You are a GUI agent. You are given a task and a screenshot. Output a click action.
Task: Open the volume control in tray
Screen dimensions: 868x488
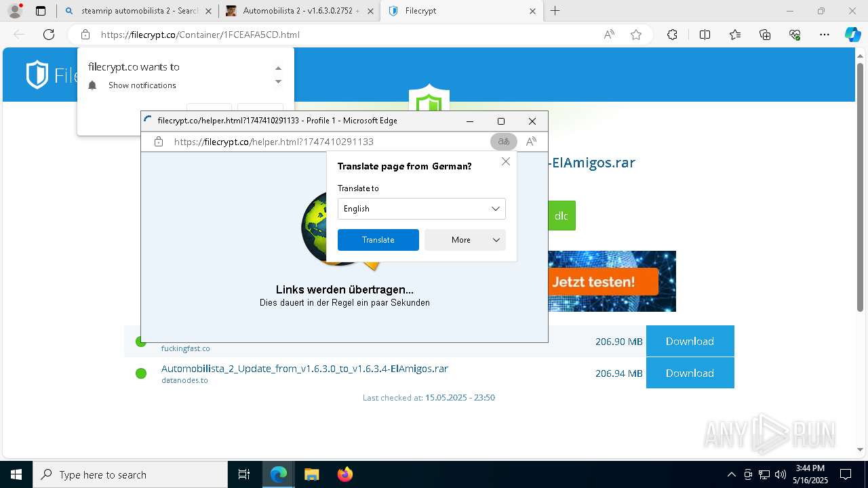(x=780, y=474)
